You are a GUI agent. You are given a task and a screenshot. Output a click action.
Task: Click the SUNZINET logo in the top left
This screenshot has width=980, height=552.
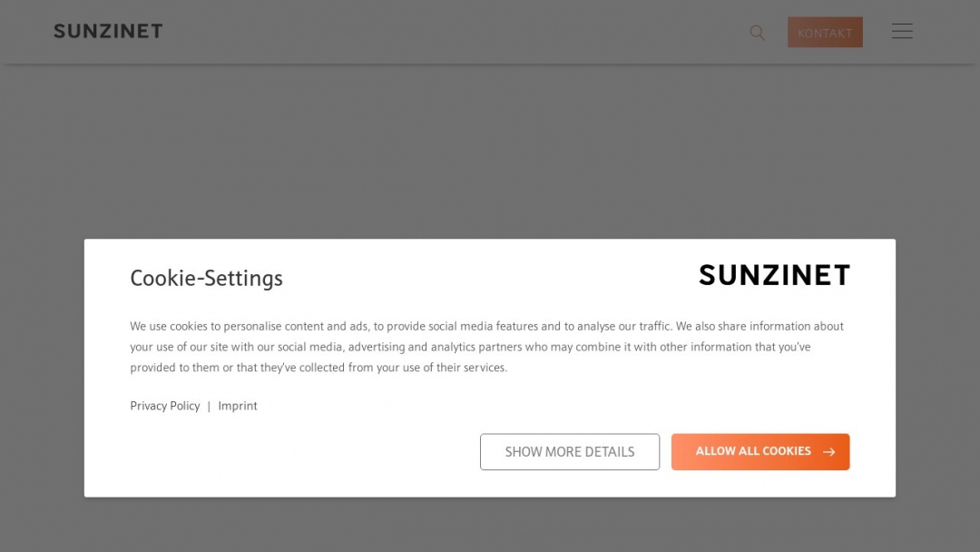click(x=108, y=31)
